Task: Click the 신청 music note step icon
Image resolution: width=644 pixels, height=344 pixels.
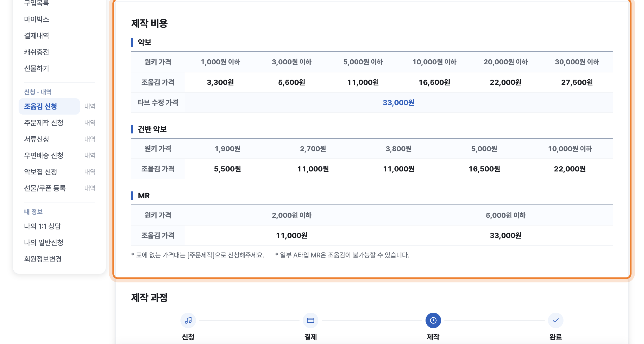Action: [188, 320]
